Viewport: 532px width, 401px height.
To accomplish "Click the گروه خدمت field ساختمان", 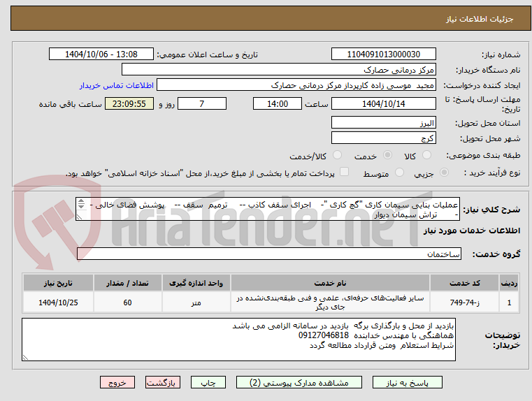I will point(269,254).
